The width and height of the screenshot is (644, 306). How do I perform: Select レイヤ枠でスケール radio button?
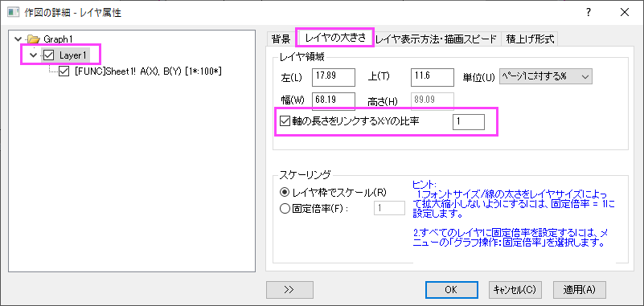(285, 192)
